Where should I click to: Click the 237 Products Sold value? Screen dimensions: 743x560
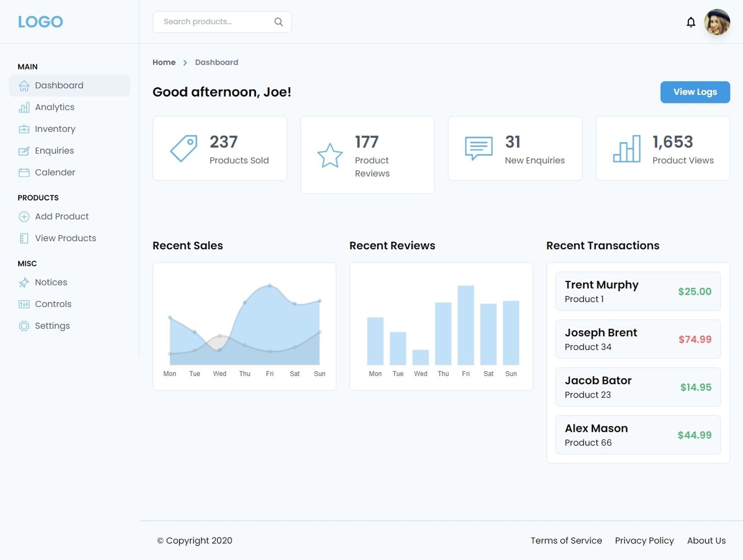click(223, 142)
